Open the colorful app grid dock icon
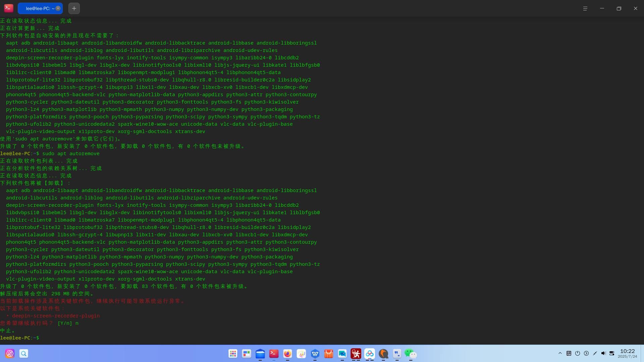The height and width of the screenshot is (362, 644). tap(233, 354)
